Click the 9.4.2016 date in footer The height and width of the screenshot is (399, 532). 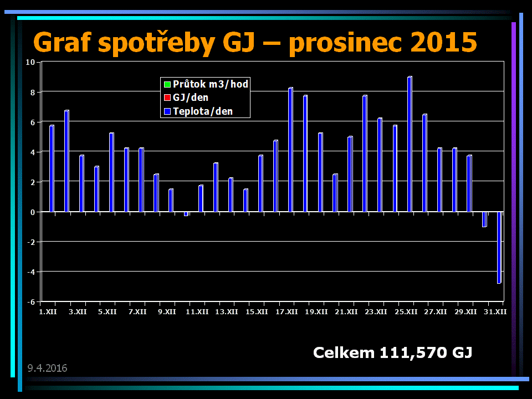48,368
